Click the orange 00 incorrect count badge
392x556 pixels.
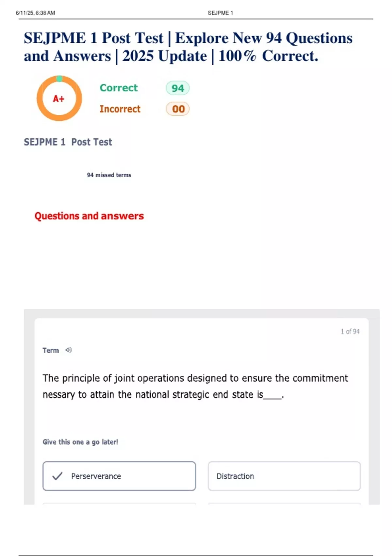click(178, 109)
